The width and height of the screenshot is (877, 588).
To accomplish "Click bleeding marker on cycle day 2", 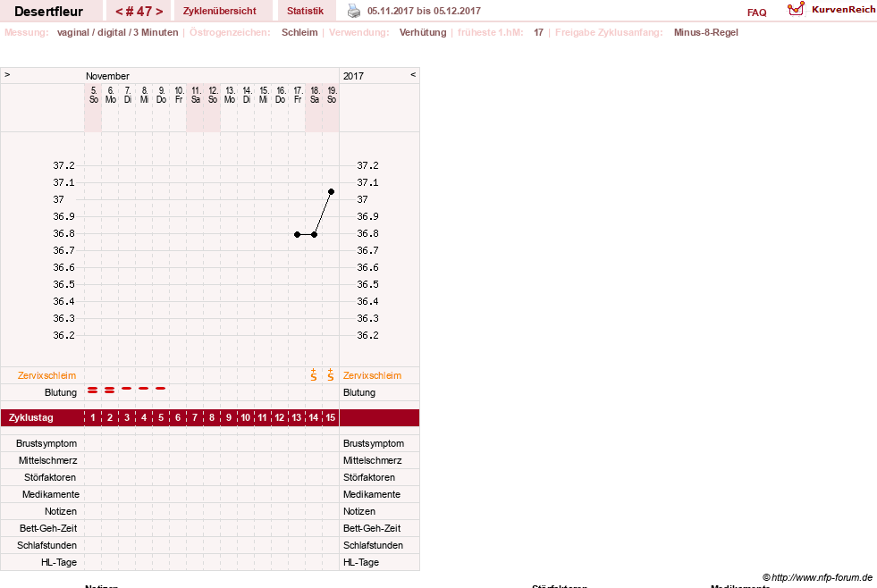I will (110, 390).
